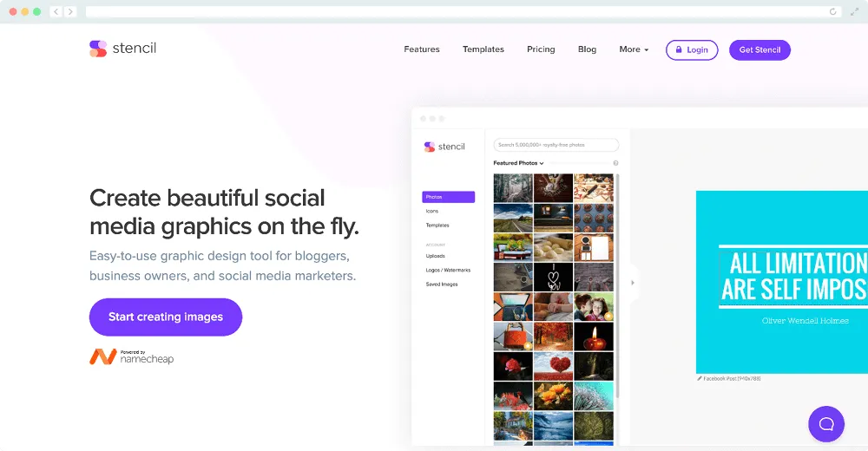Click the star badge on the red padlock photo
This screenshot has height=451, width=868.
[528, 346]
